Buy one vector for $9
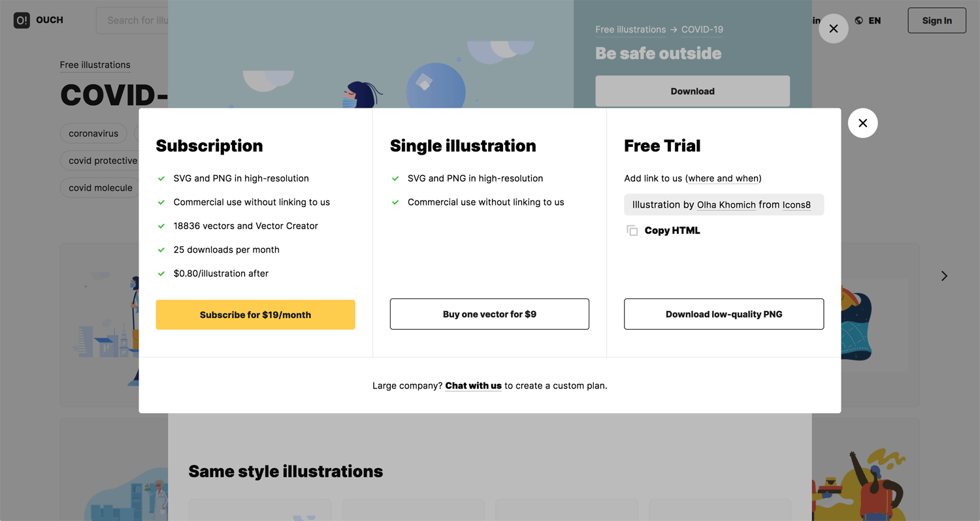Viewport: 980px width, 521px height. tap(489, 314)
